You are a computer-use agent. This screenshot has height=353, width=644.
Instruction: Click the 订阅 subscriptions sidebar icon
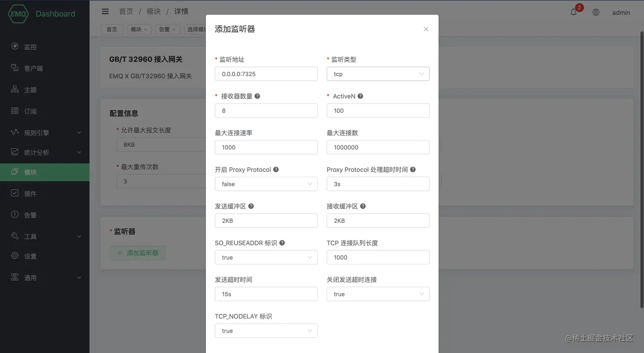(15, 111)
